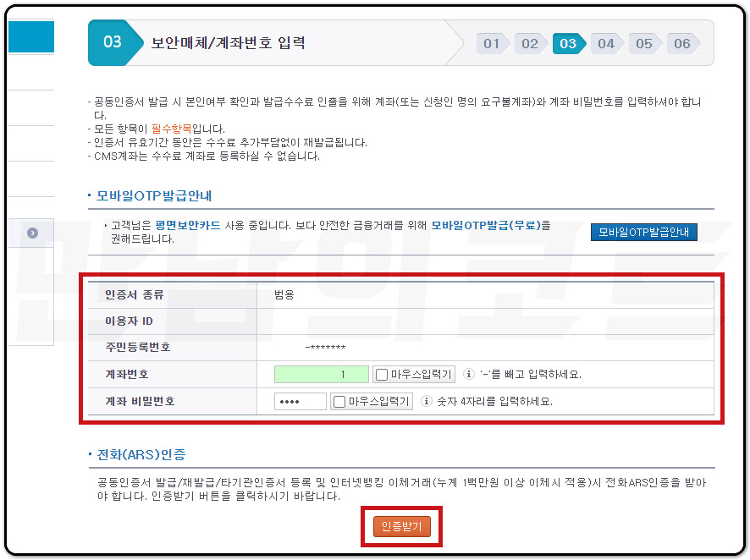This screenshot has width=750, height=560.
Task: Click the 모바일OTP발급안내 blue button
Action: click(x=644, y=232)
